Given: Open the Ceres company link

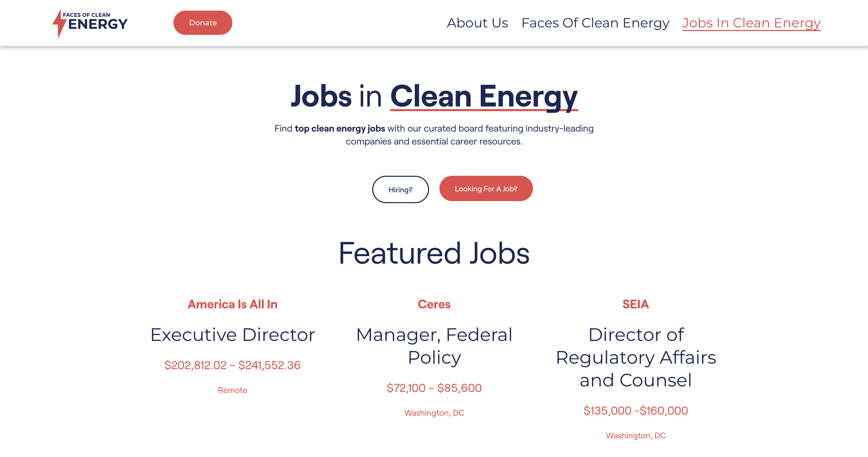Looking at the screenshot, I should pos(434,304).
